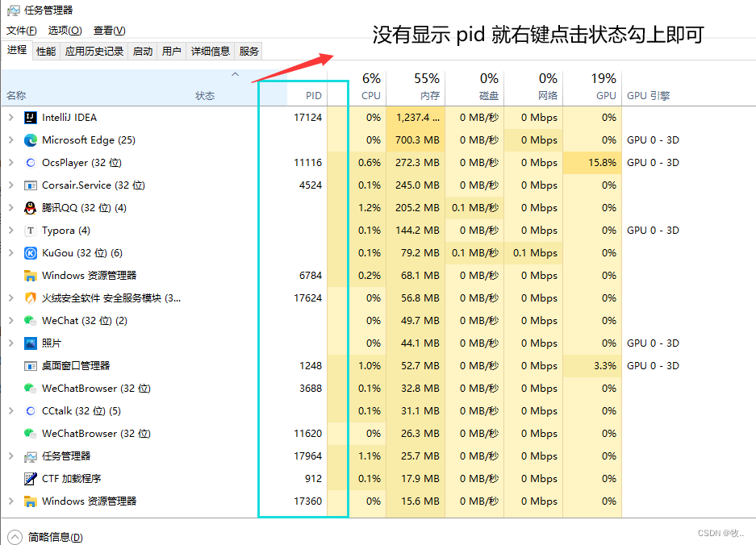Click Windows 资源管理器 icon with PID 17360
This screenshot has height=545, width=756.
[x=31, y=501]
